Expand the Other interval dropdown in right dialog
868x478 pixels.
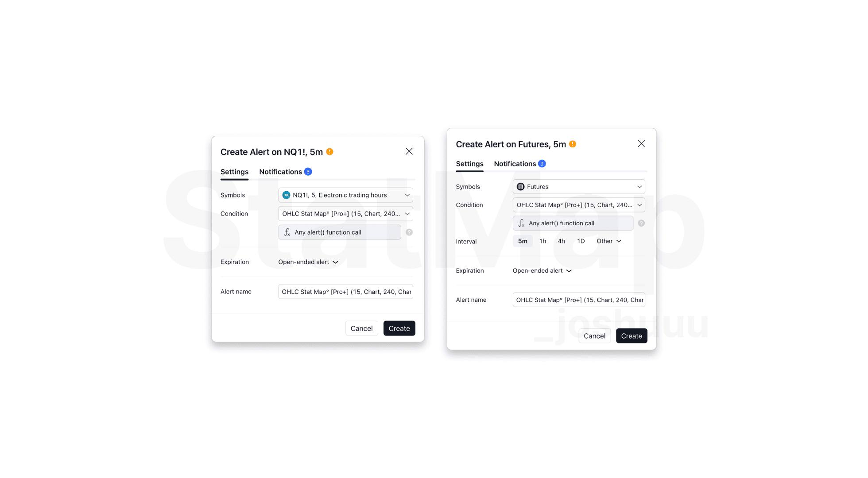click(608, 241)
